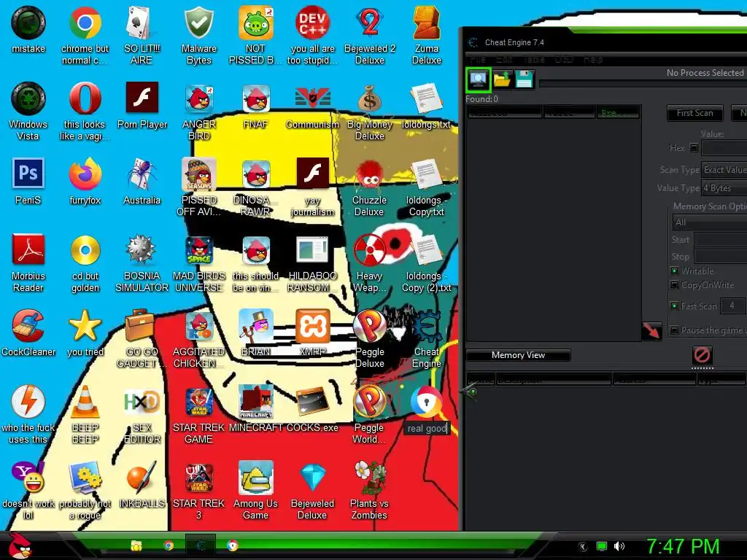Screen dimensions: 747x560
Task: Open the MINECRAFT desktop icon
Action: pyautogui.click(x=256, y=402)
